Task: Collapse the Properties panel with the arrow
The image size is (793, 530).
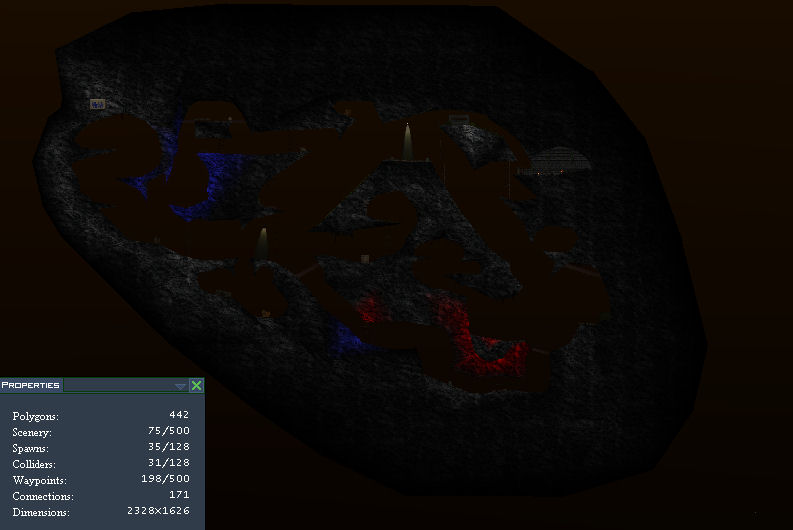Action: tap(180, 386)
